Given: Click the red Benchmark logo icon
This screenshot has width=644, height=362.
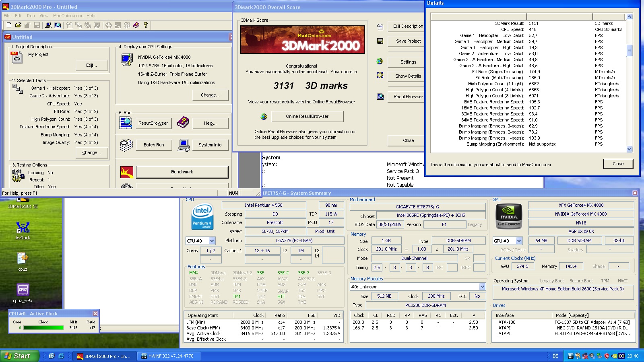Looking at the screenshot, I should [x=127, y=172].
